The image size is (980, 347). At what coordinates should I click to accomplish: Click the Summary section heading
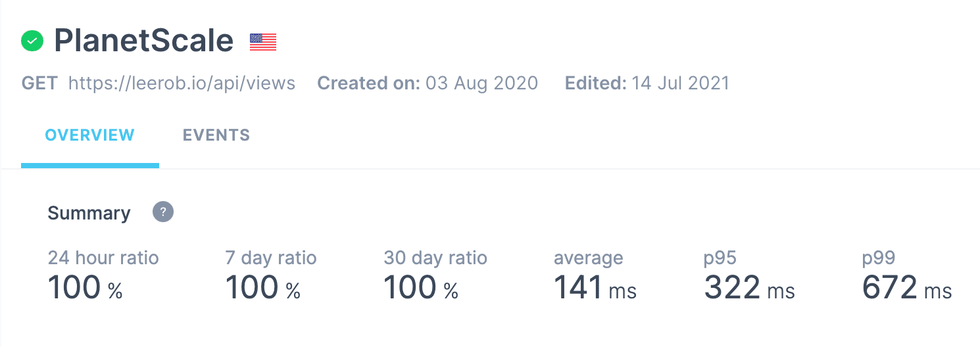point(89,213)
